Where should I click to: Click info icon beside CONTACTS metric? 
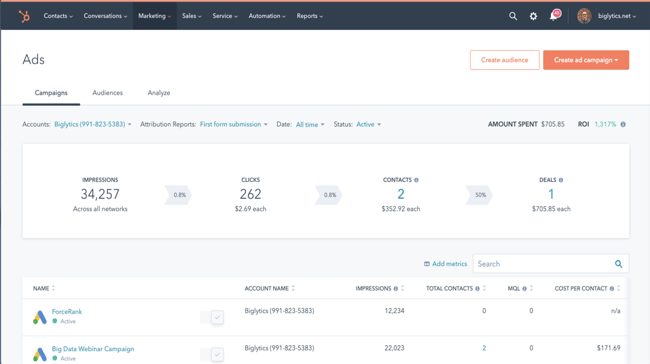coord(416,180)
